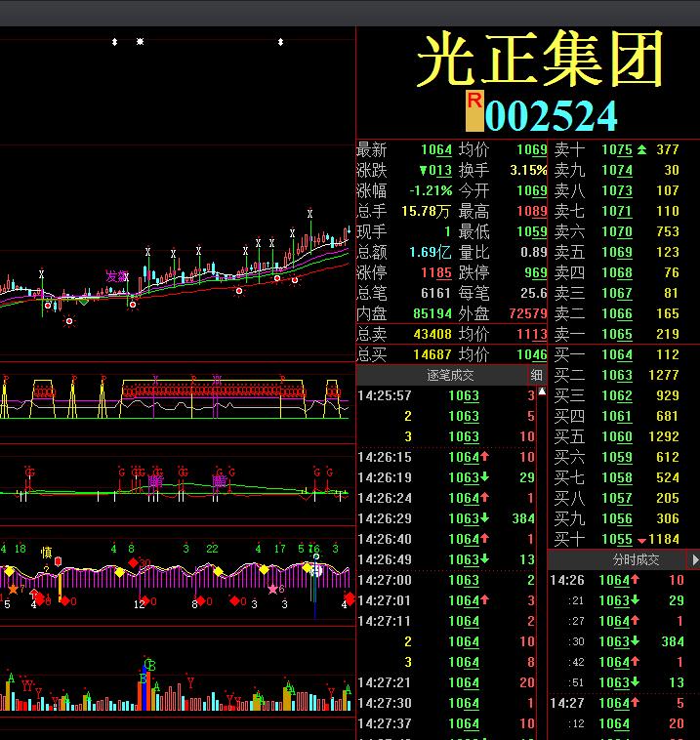Select the 卖一 1065 ask row
The image size is (700, 740).
click(616, 334)
